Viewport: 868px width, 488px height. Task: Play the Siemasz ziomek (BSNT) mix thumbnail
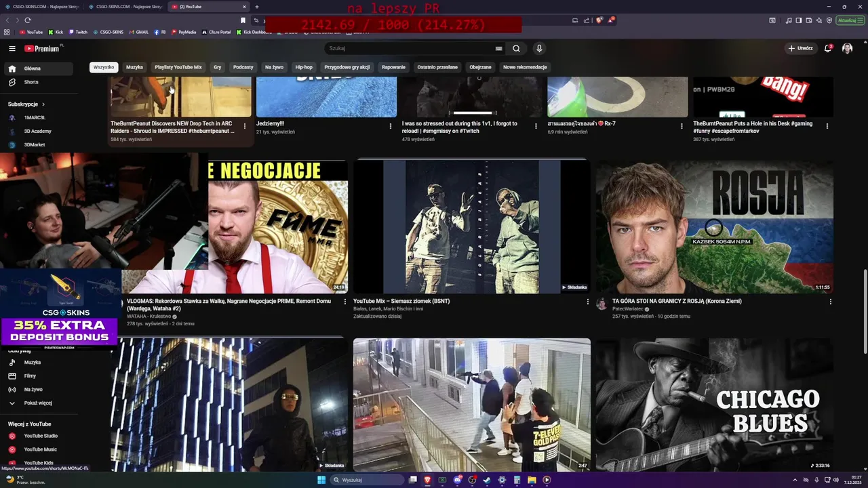pos(471,226)
